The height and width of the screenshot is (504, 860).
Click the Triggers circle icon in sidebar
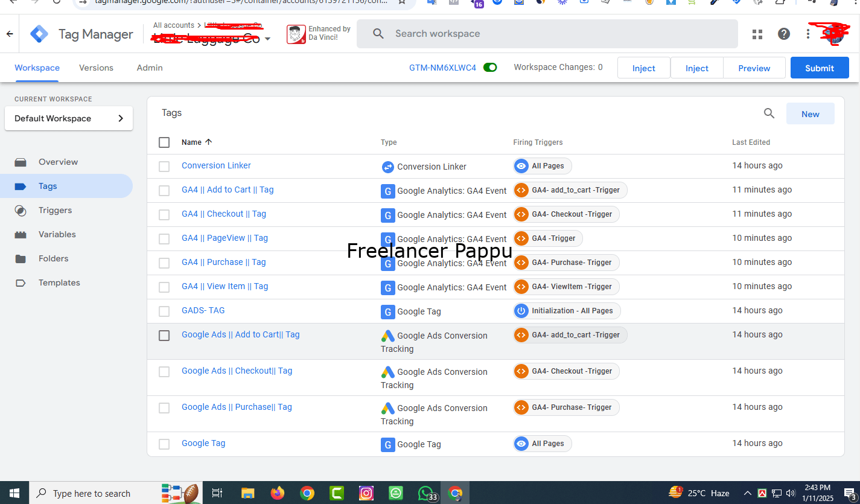[21, 211]
